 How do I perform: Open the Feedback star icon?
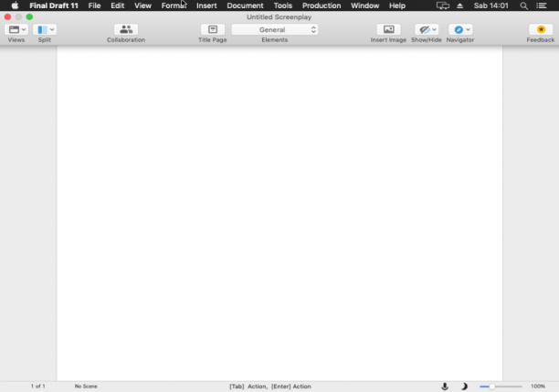[x=541, y=29]
